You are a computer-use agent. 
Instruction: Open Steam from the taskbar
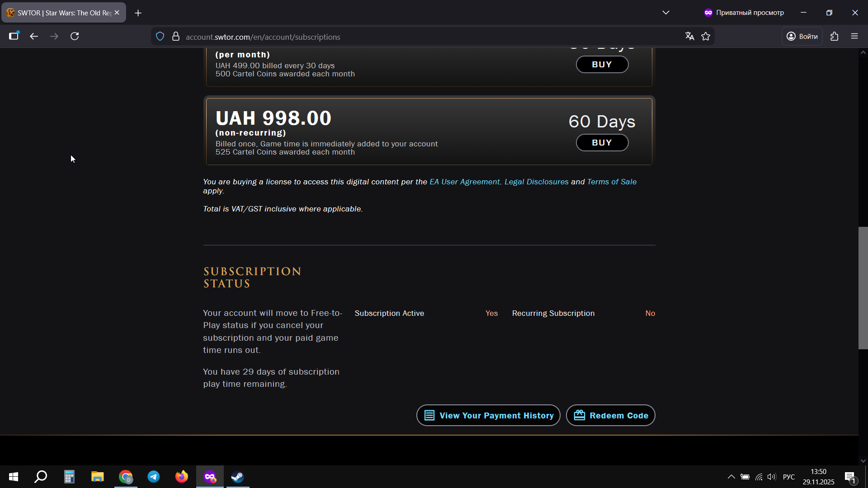pyautogui.click(x=237, y=477)
